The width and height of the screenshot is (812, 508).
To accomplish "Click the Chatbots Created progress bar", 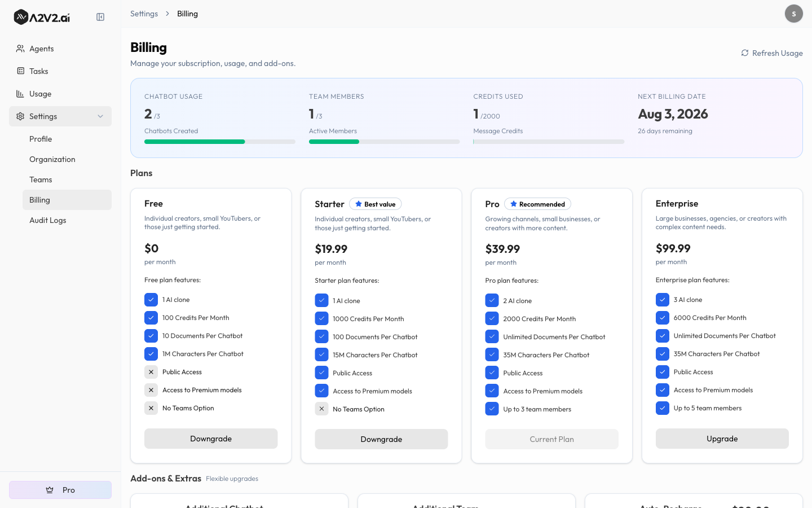I will (220, 142).
